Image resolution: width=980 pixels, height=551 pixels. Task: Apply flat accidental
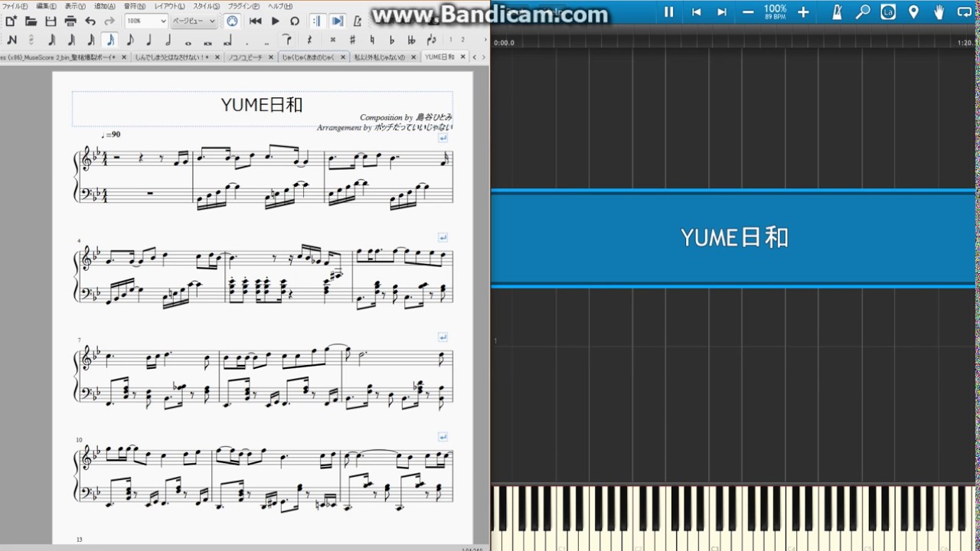391,40
